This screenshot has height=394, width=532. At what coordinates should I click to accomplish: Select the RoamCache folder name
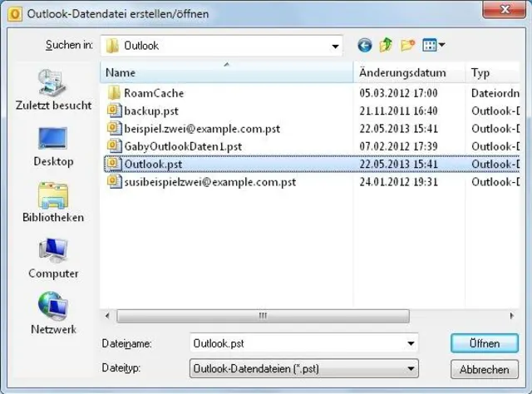(154, 93)
